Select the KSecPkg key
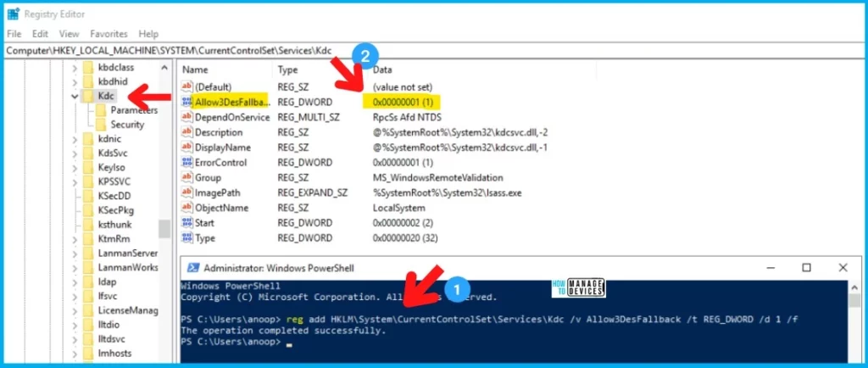Viewport: 868px width, 368px height. coord(115,210)
